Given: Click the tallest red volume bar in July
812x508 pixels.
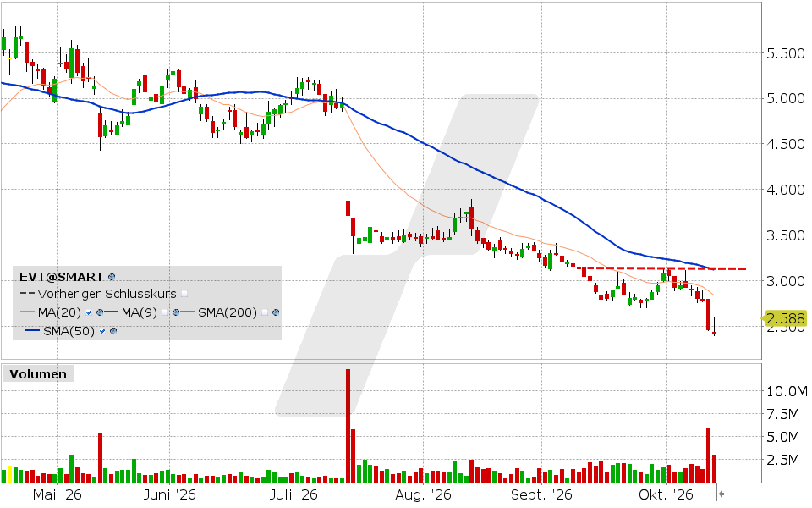Looking at the screenshot, I should tap(348, 426).
